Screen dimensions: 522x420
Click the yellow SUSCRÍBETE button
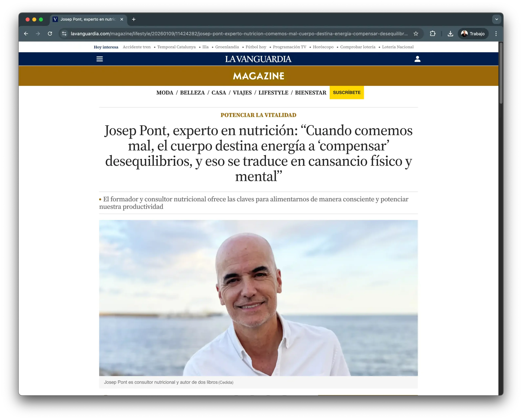click(346, 93)
